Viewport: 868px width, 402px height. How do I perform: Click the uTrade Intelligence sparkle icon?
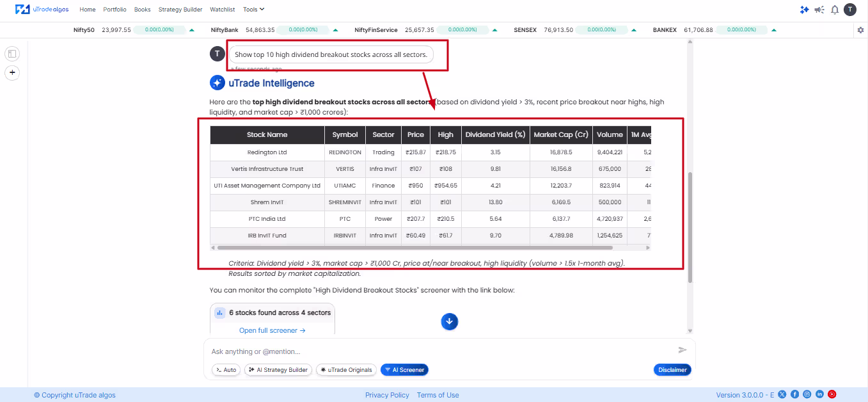[x=217, y=83]
